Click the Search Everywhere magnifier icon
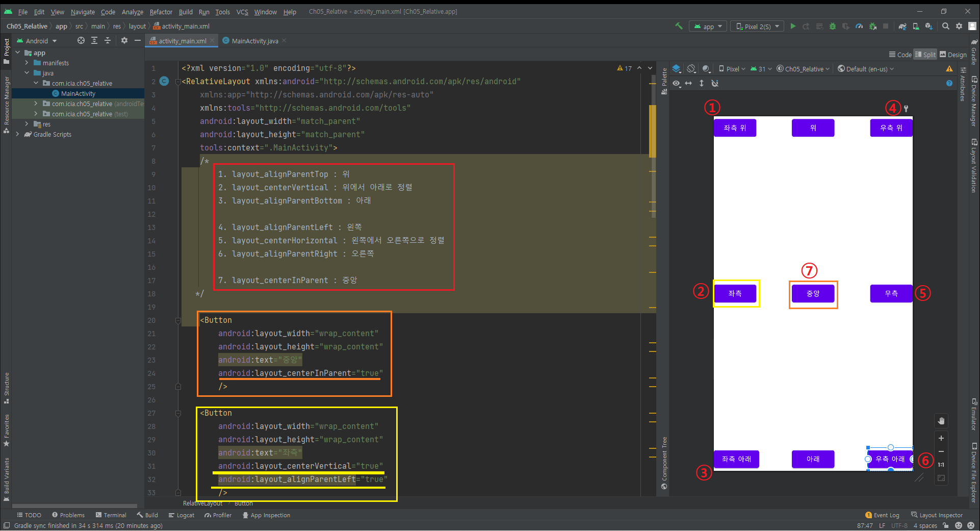Screen dimensions: 980x531 [946, 26]
